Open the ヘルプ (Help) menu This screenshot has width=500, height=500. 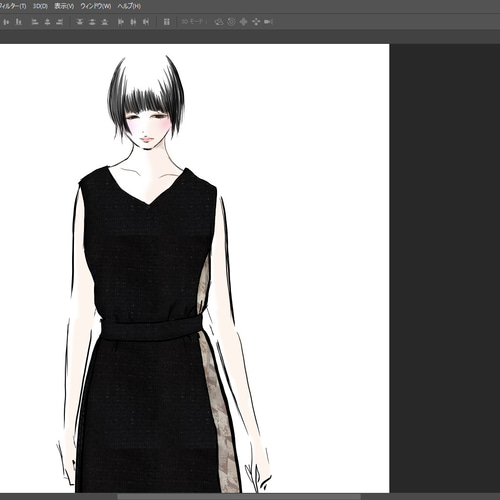click(129, 6)
